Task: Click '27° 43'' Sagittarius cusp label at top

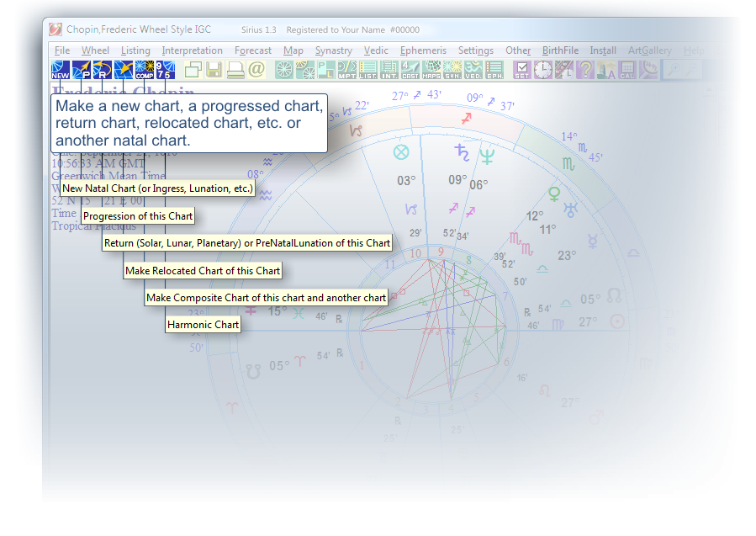Action: click(x=416, y=96)
